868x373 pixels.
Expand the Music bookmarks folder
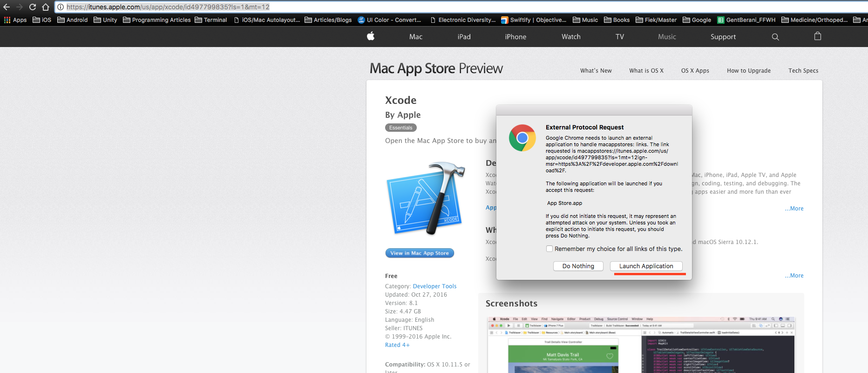click(585, 20)
